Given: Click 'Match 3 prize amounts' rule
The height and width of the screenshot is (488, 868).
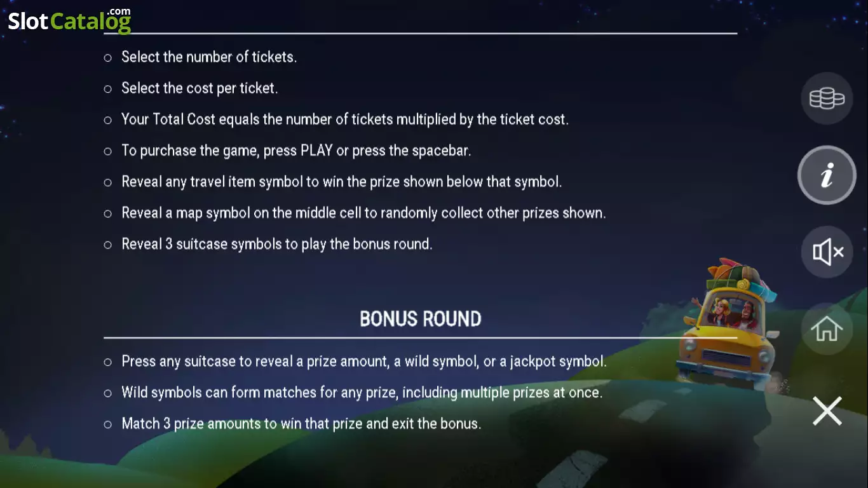Looking at the screenshot, I should tap(301, 424).
